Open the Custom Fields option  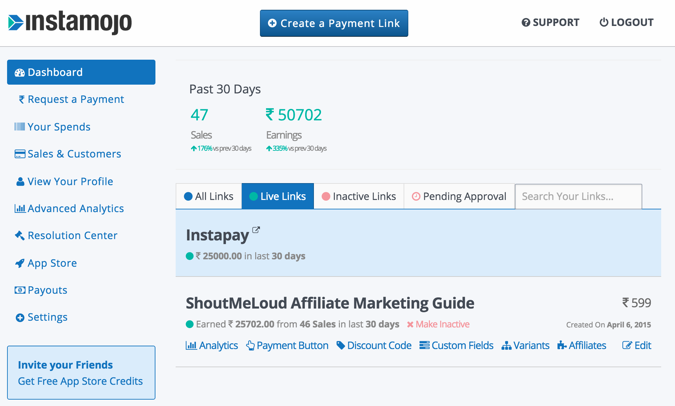click(x=456, y=345)
